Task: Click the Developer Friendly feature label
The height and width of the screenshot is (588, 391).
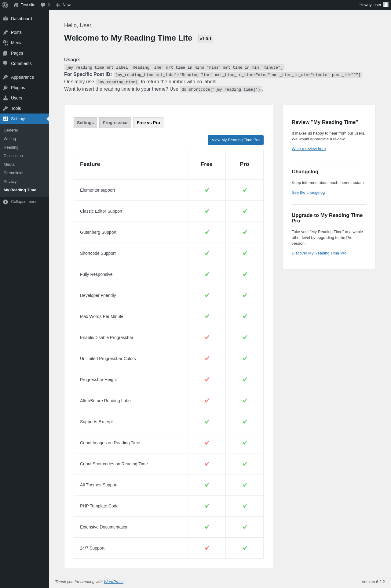Action: (x=98, y=295)
